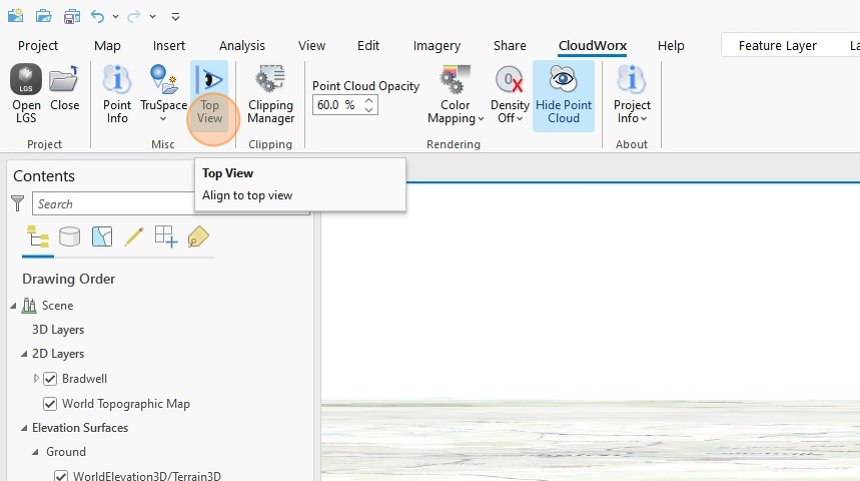Open the Redo history dropdown arrow
860x481 pixels.
click(x=152, y=17)
